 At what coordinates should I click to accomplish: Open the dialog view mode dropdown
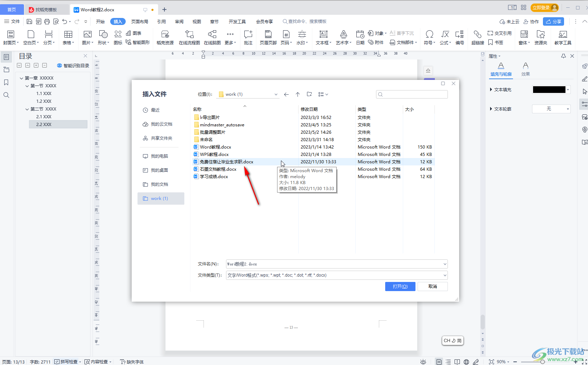click(x=323, y=94)
